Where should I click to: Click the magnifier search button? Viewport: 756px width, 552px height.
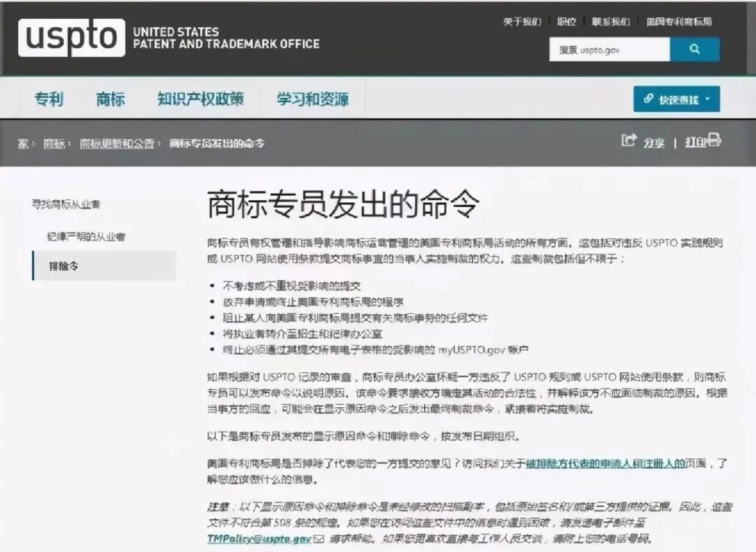tap(695, 49)
